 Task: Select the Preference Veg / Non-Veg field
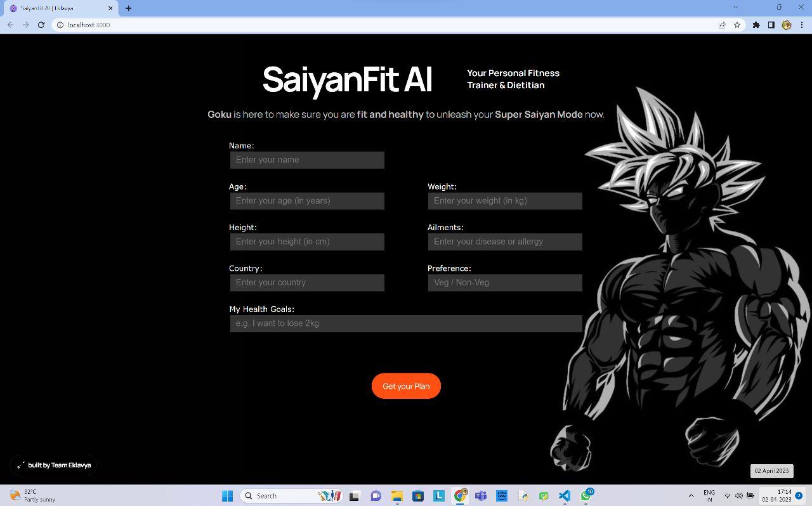point(505,283)
